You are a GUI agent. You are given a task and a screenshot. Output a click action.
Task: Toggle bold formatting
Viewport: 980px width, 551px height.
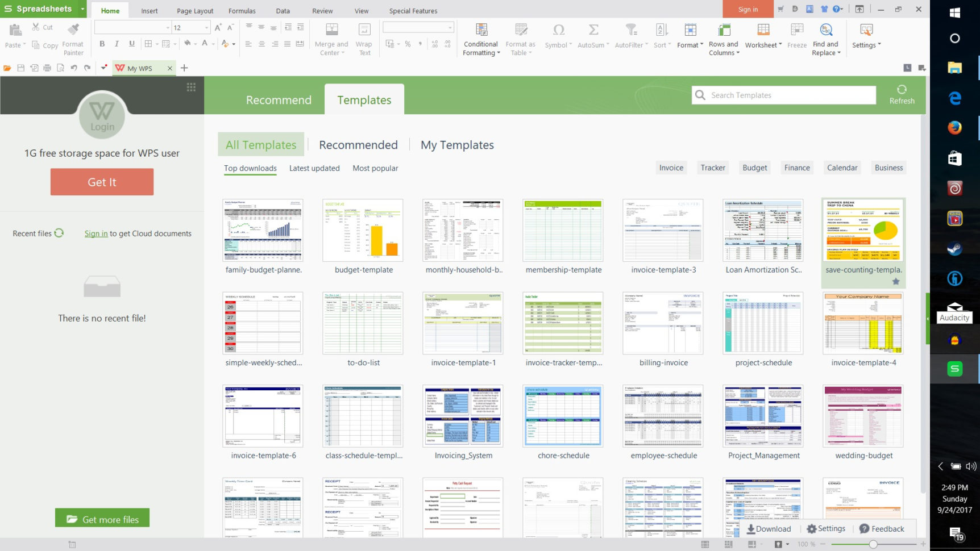click(102, 43)
